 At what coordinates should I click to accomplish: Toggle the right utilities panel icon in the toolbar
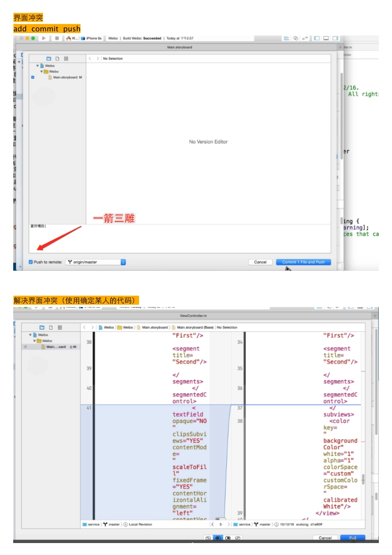335,38
